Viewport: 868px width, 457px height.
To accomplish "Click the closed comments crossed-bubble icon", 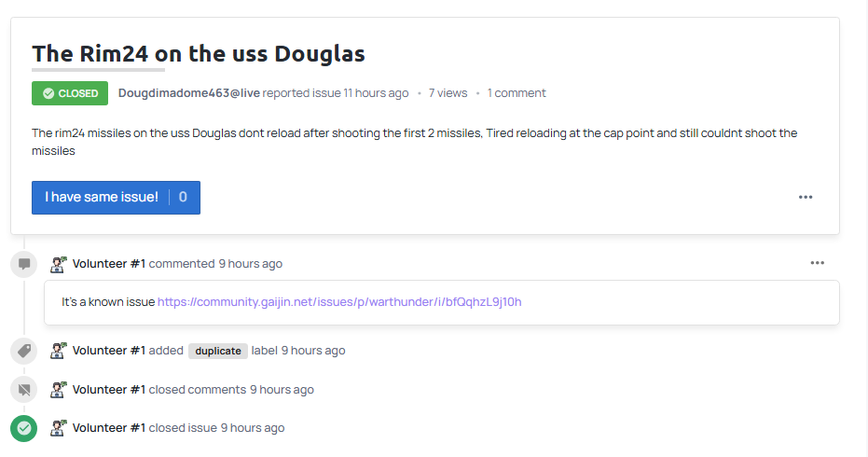I will (24, 390).
